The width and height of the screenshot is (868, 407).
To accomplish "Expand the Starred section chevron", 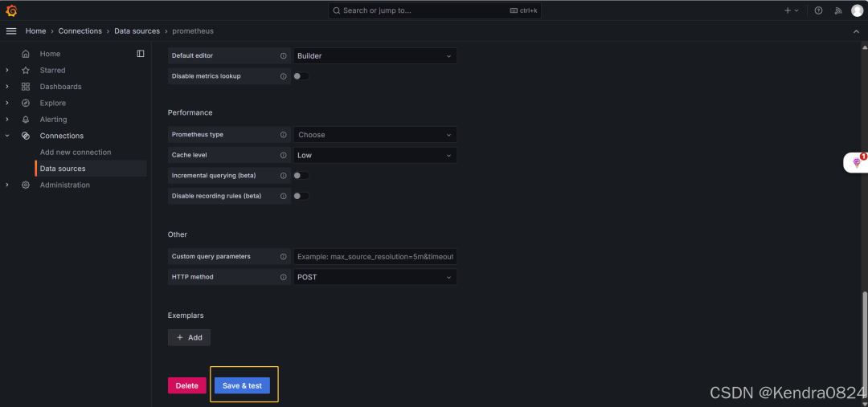I will pos(7,70).
